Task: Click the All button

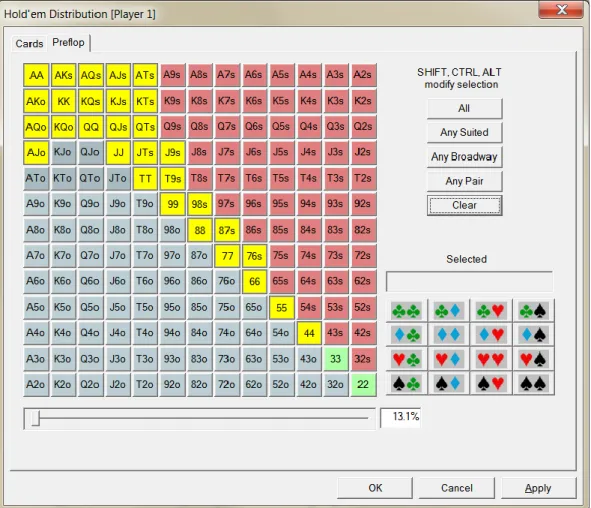Action: [464, 109]
